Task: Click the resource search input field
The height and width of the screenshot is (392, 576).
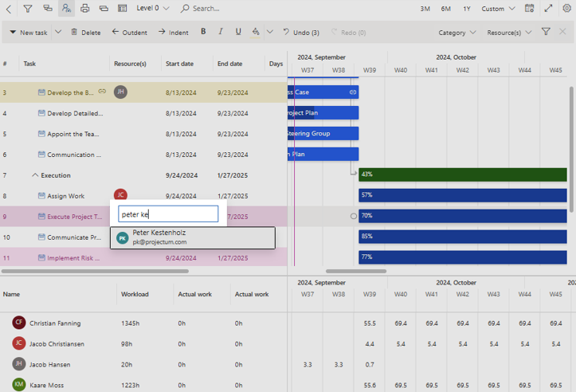Action: point(168,214)
